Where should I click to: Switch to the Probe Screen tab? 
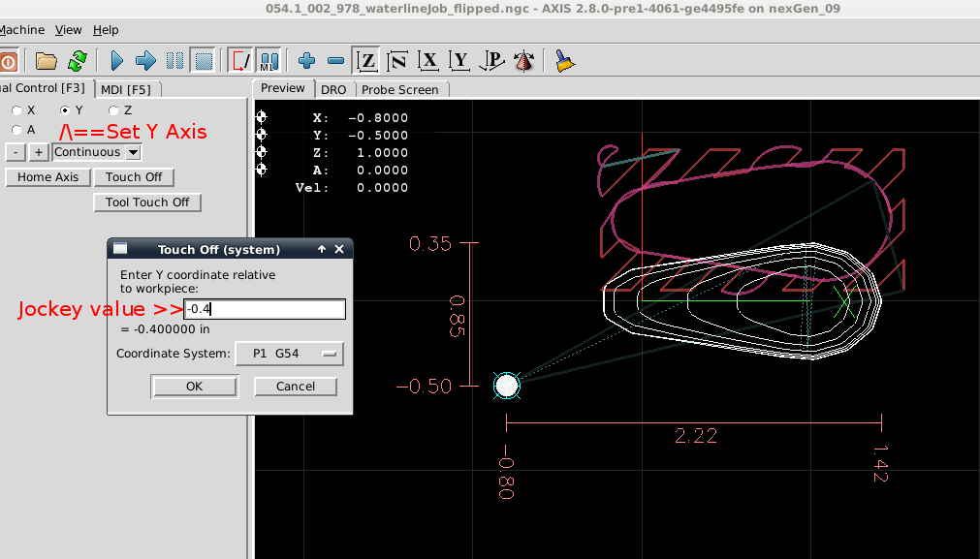point(399,89)
